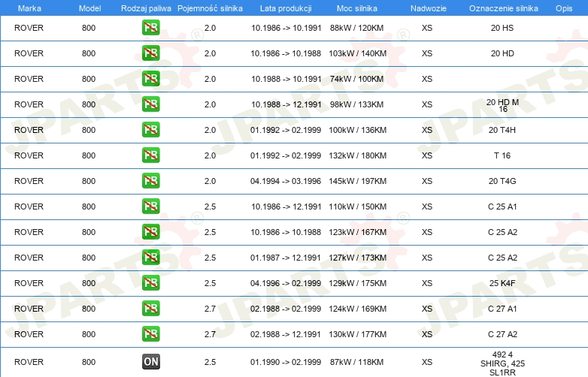The height and width of the screenshot is (377, 588).
Task: Click production years 04.1996 -> 02.1999
Action: (286, 283)
